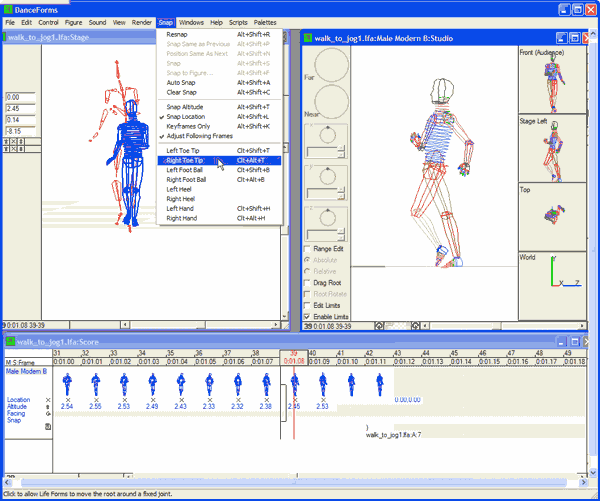Select Auto Snap in the Snap menu
The image size is (600, 501).
tap(183, 83)
